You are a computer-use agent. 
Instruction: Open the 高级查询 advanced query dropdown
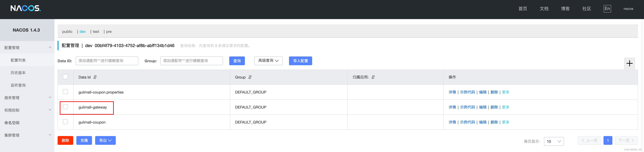pos(268,61)
